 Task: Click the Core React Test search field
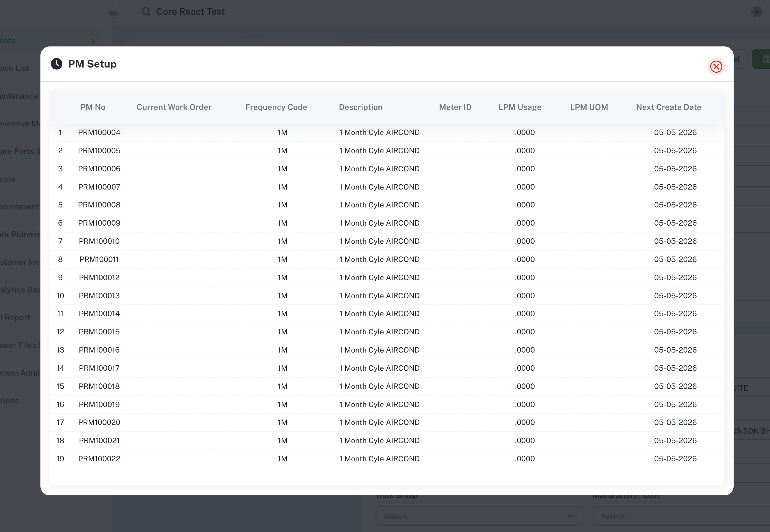coord(190,12)
